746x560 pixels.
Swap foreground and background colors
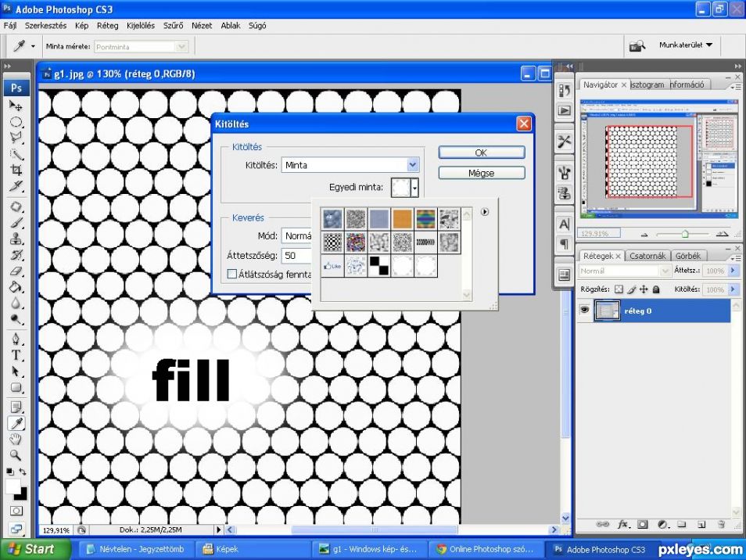23,472
